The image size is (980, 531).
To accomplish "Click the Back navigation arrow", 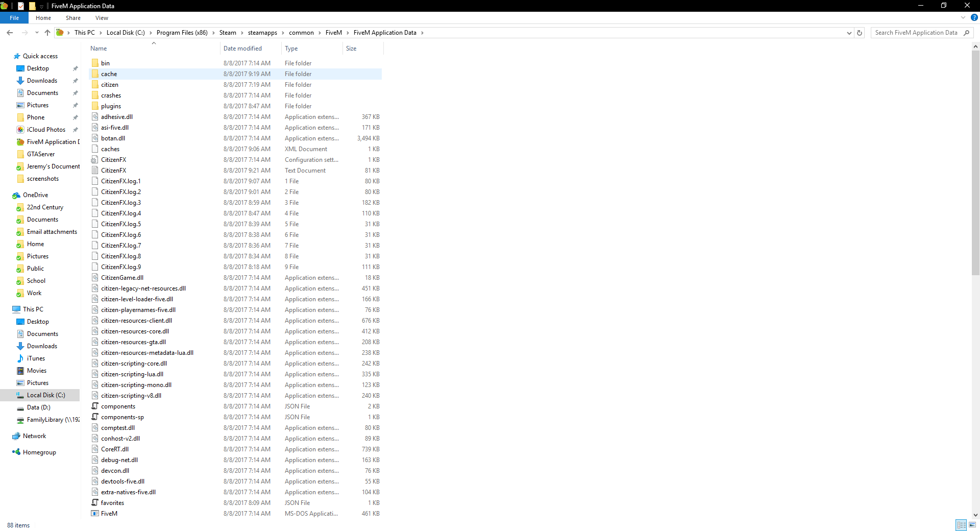I will [x=10, y=33].
